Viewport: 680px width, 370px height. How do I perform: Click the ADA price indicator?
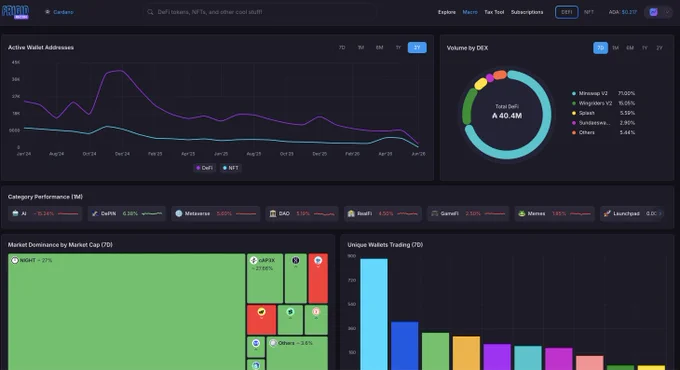pyautogui.click(x=622, y=12)
